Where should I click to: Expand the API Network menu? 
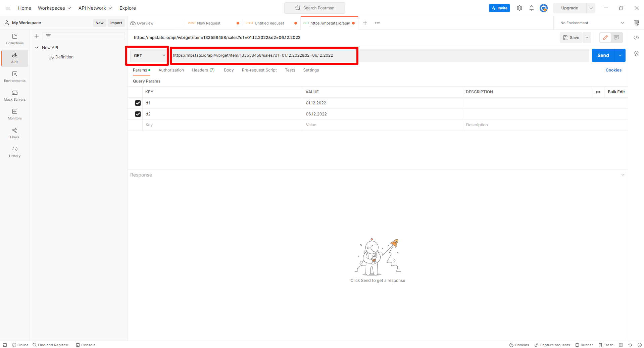95,8
